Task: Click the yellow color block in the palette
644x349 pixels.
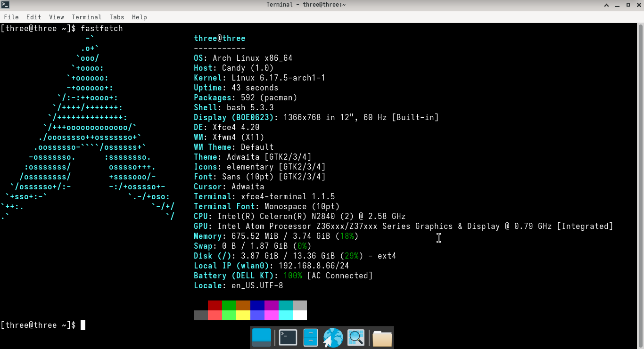Action: [243, 315]
